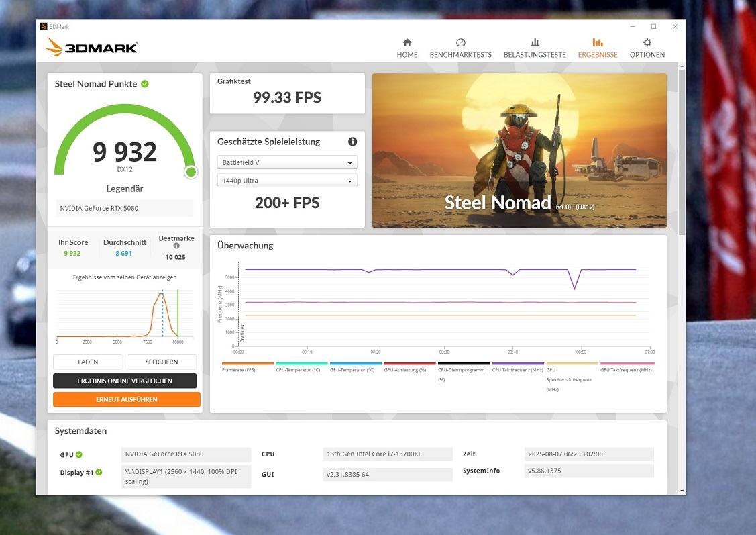Toggle CPU Taktfrequenz legend entry
This screenshot has width=756, height=535.
[x=518, y=367]
